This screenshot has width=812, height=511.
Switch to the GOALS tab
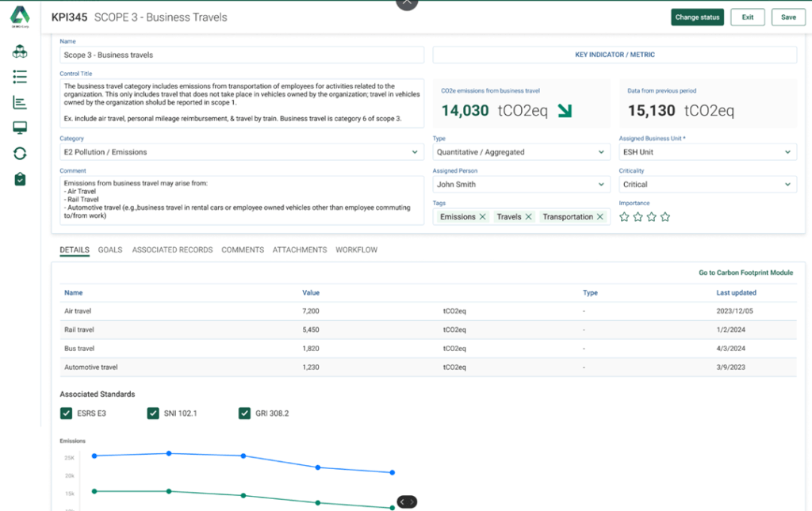(x=110, y=250)
